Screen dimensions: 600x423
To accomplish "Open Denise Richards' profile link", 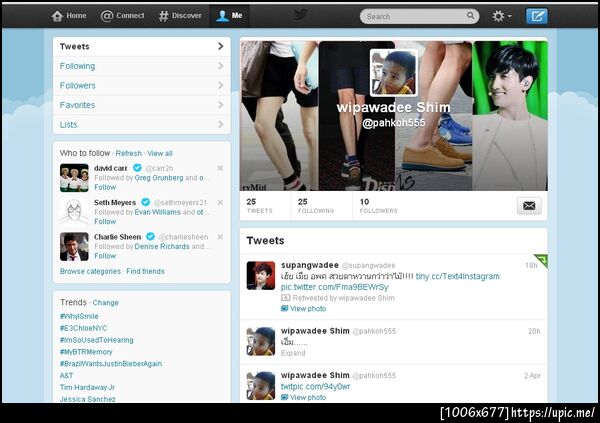I will coord(162,247).
